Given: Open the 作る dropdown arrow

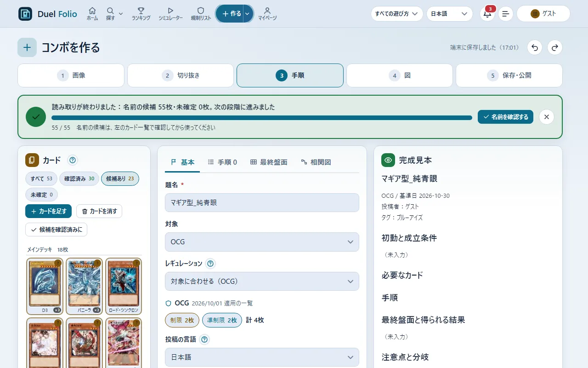Looking at the screenshot, I should click(x=248, y=14).
